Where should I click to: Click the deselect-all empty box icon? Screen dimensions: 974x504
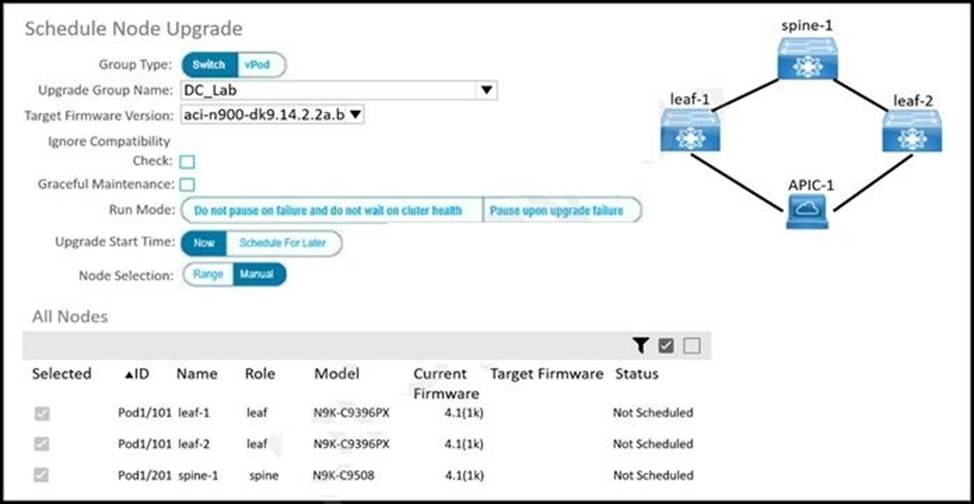coord(691,346)
